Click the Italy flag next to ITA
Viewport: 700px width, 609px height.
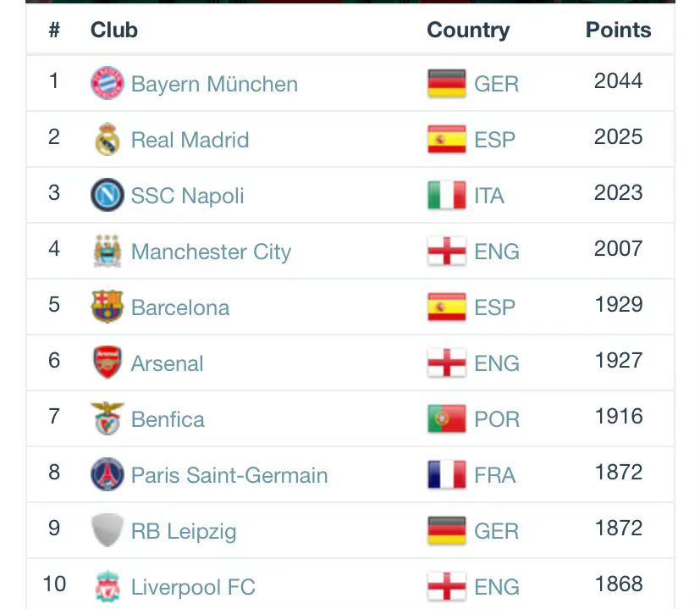[446, 195]
